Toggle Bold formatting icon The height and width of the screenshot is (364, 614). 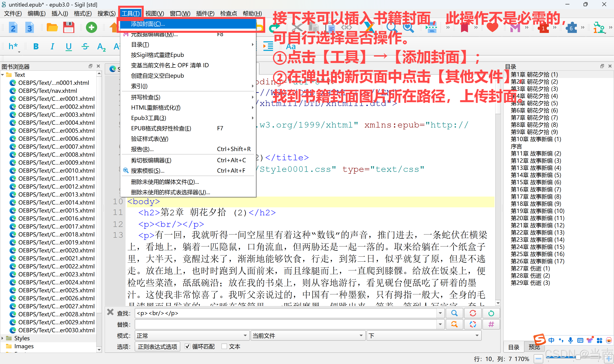click(x=36, y=46)
